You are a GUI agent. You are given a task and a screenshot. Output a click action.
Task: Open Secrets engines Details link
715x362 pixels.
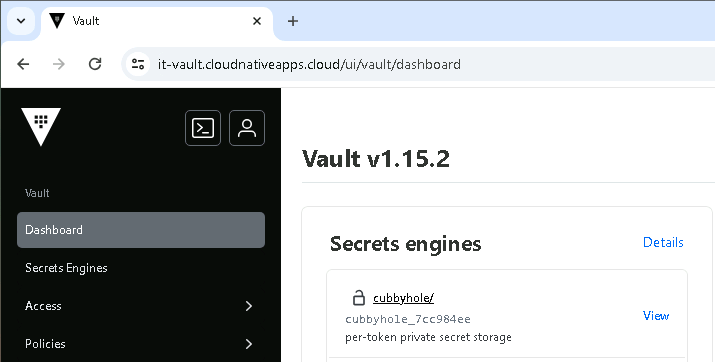(663, 242)
